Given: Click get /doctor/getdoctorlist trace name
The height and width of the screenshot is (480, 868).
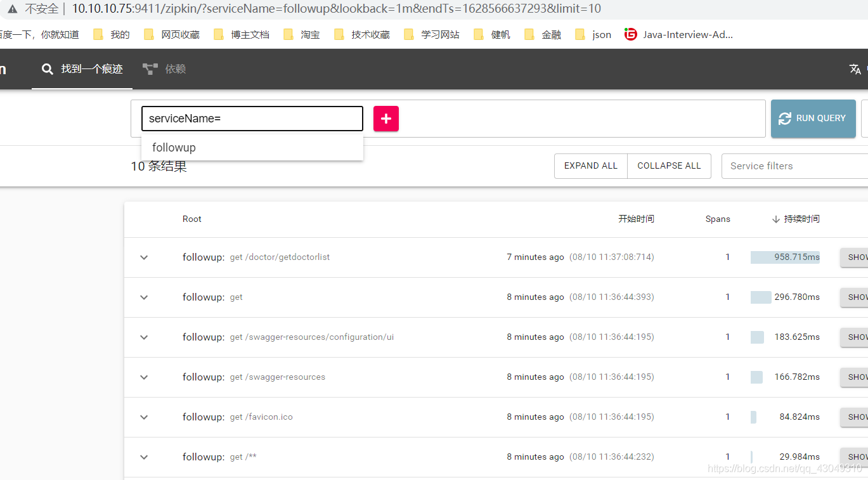Looking at the screenshot, I should (x=280, y=257).
